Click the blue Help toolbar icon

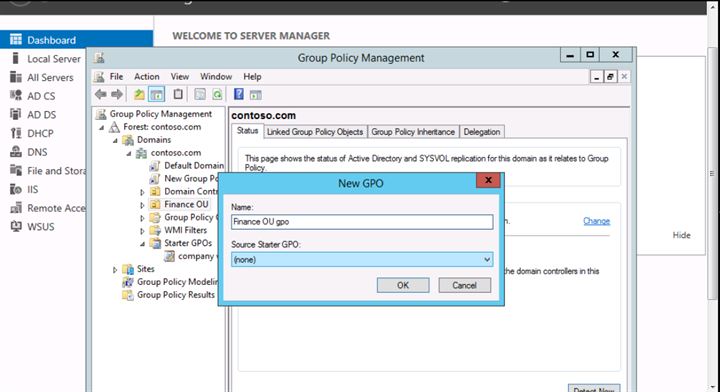(x=239, y=95)
